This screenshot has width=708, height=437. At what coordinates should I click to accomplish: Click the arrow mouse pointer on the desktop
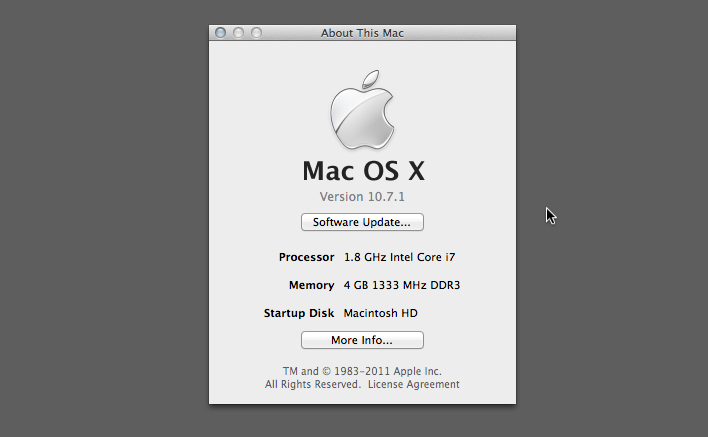(x=550, y=215)
